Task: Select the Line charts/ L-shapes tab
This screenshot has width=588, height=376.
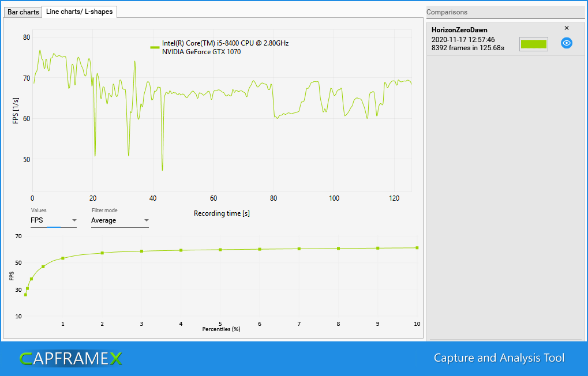Action: coord(79,12)
